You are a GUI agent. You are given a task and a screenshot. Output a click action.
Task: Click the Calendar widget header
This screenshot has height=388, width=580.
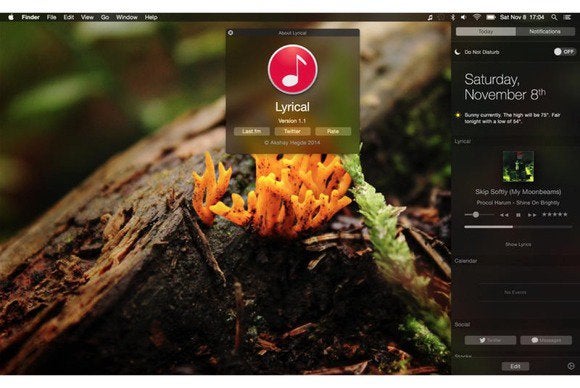click(466, 261)
